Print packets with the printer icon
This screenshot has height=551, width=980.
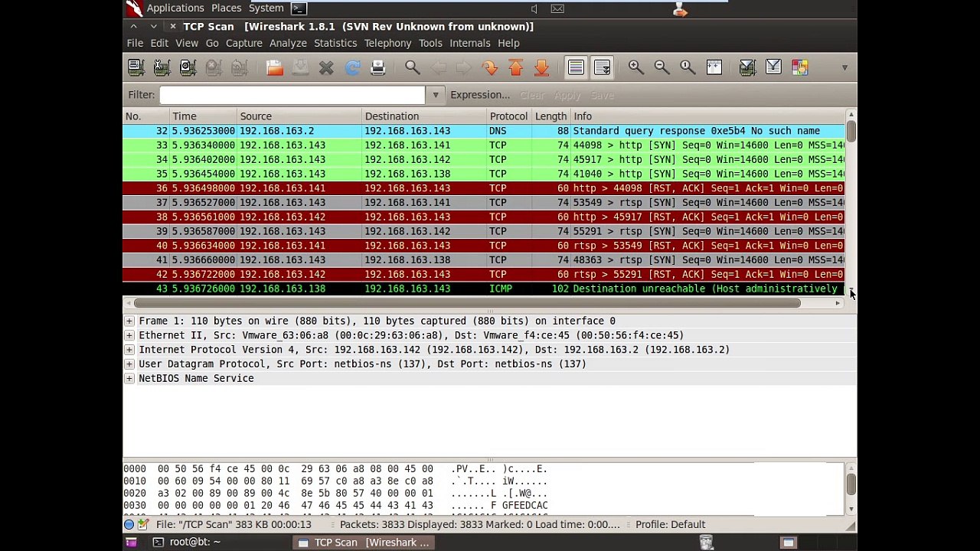coord(377,67)
